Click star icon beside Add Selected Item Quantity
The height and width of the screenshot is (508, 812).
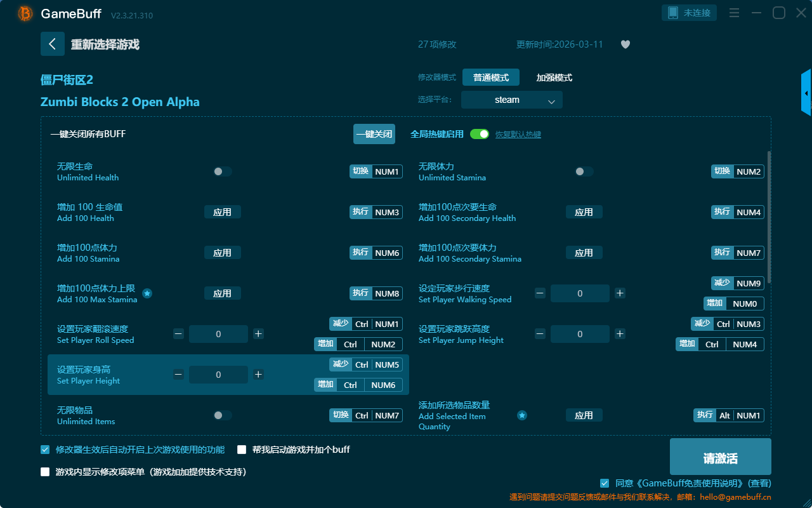tap(522, 415)
